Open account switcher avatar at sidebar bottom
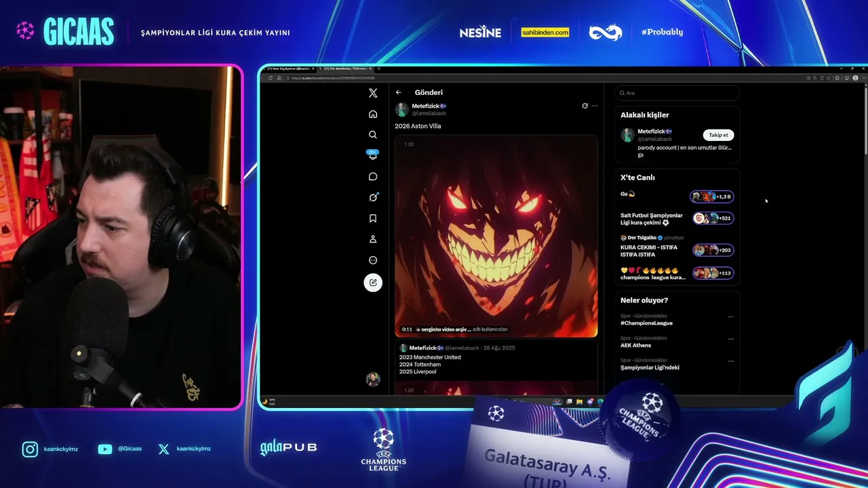Viewport: 868px width, 488px height. click(373, 380)
